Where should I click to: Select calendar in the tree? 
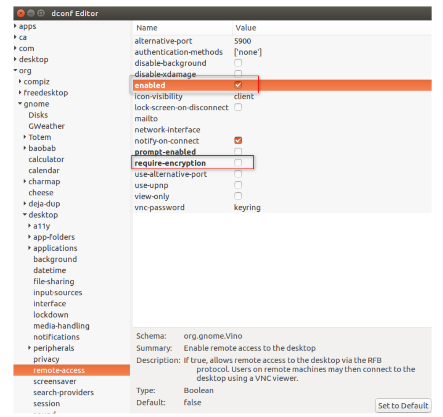44,170
